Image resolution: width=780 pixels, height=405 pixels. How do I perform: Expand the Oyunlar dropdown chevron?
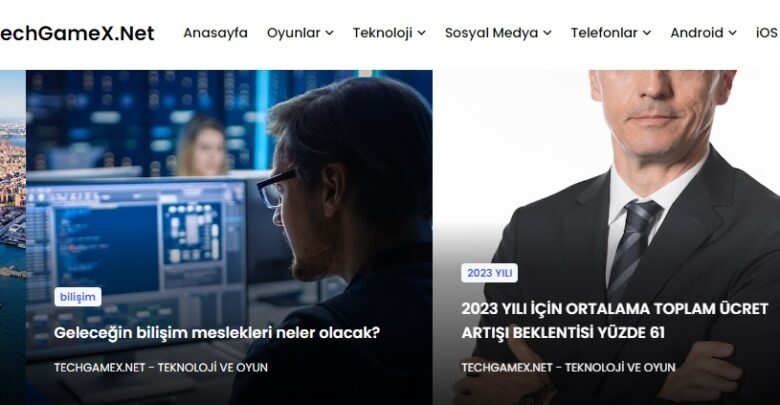pos(329,33)
